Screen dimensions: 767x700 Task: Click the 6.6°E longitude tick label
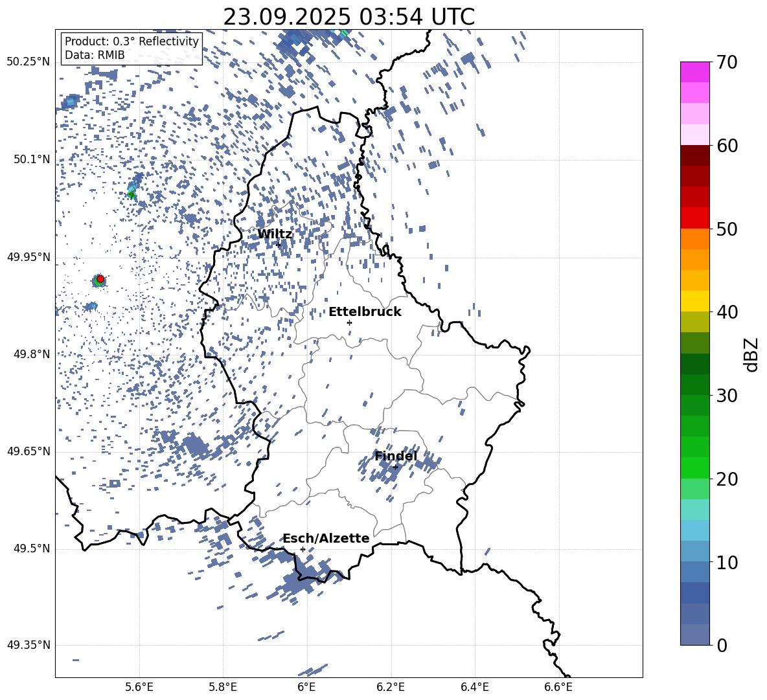[558, 687]
